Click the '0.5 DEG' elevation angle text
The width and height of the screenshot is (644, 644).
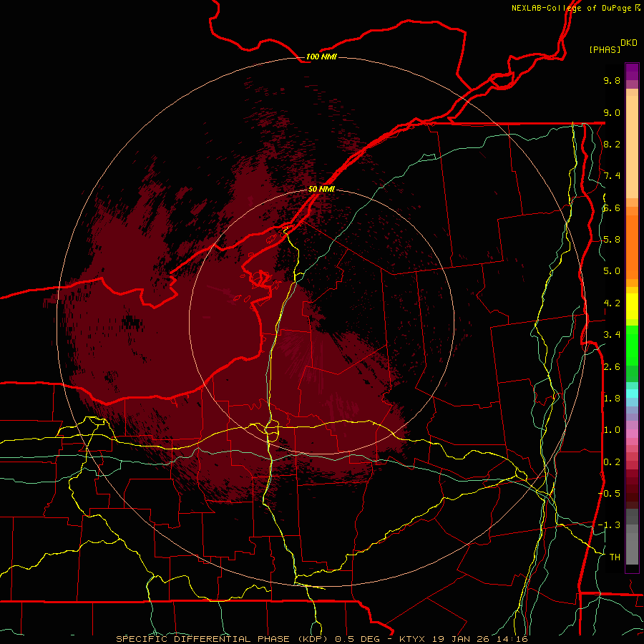coord(358,639)
